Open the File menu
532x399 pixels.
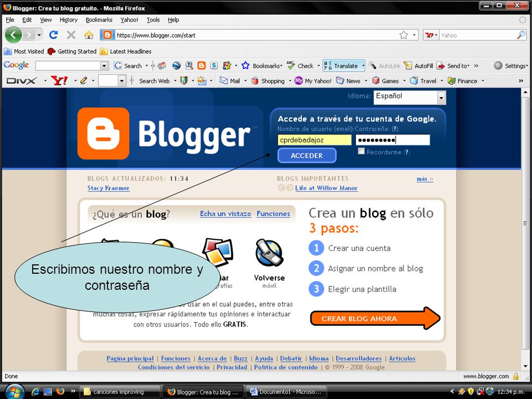click(x=10, y=20)
